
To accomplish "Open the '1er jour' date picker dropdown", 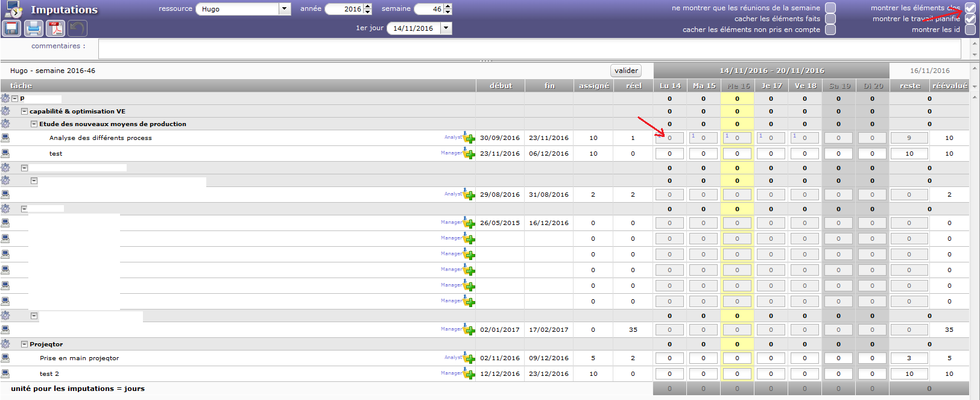I will point(446,28).
